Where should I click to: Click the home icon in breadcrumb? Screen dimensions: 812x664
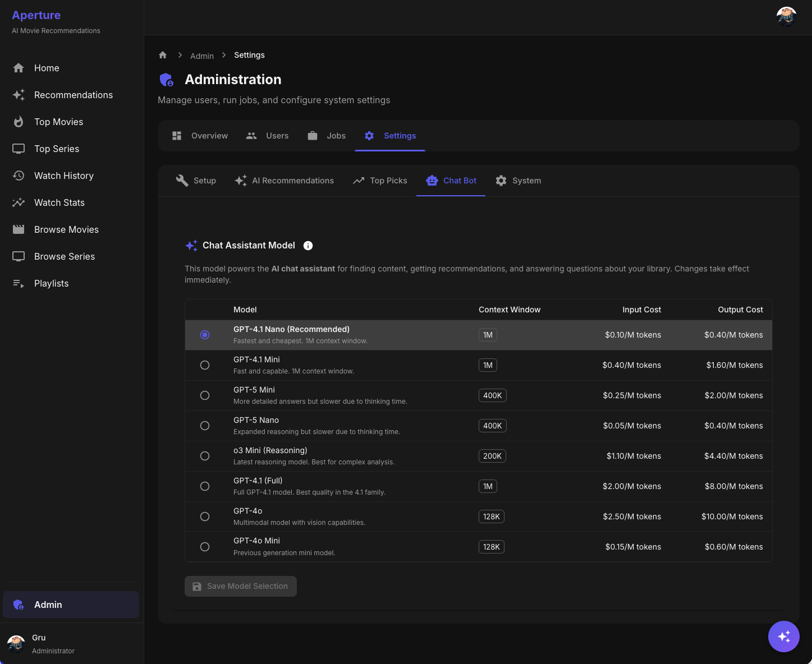coord(163,55)
